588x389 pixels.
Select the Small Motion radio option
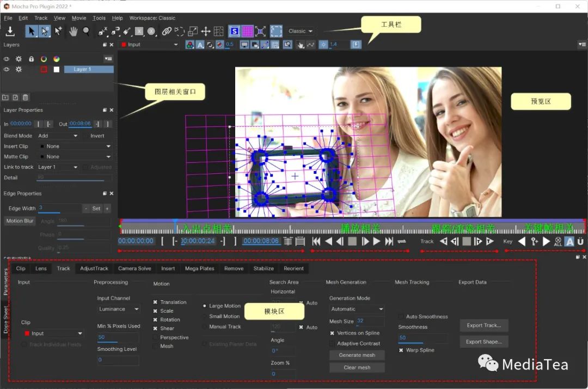(x=204, y=316)
